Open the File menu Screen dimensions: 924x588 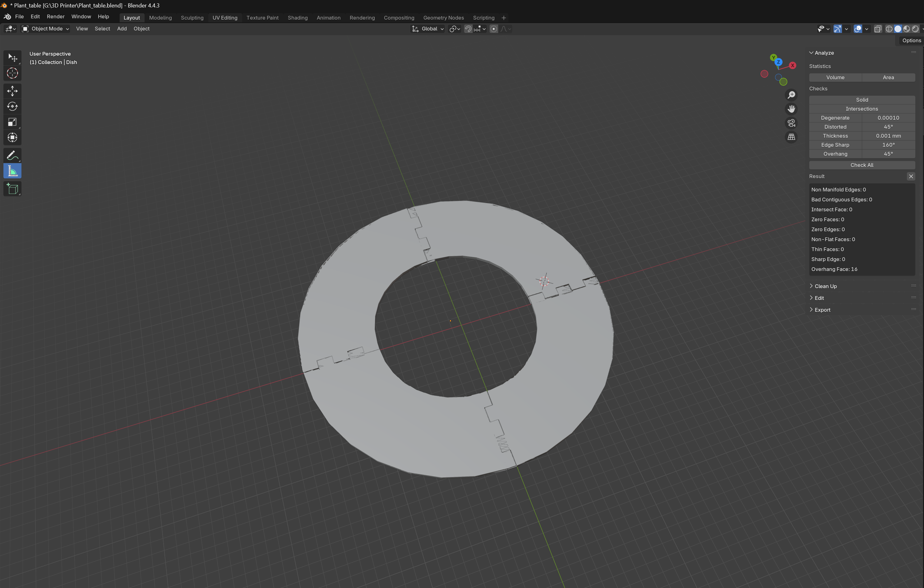point(19,16)
